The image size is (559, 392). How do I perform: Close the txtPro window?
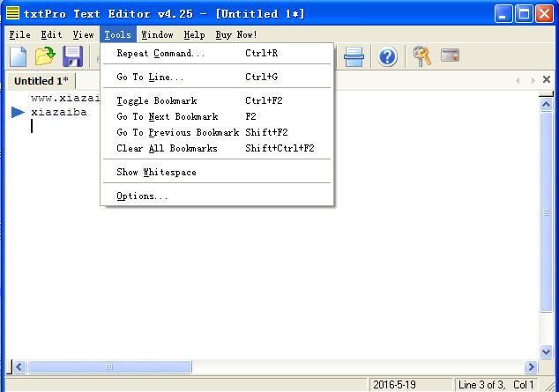(x=545, y=13)
